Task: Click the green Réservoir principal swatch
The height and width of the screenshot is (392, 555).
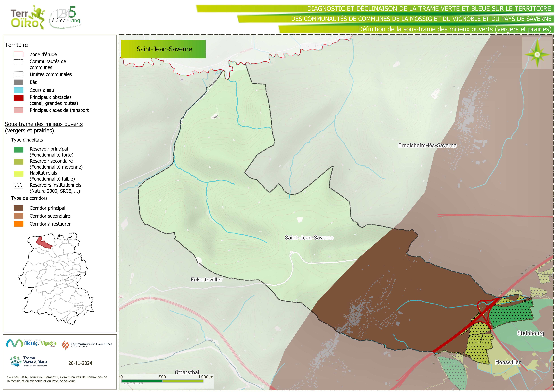Action: [x=18, y=150]
